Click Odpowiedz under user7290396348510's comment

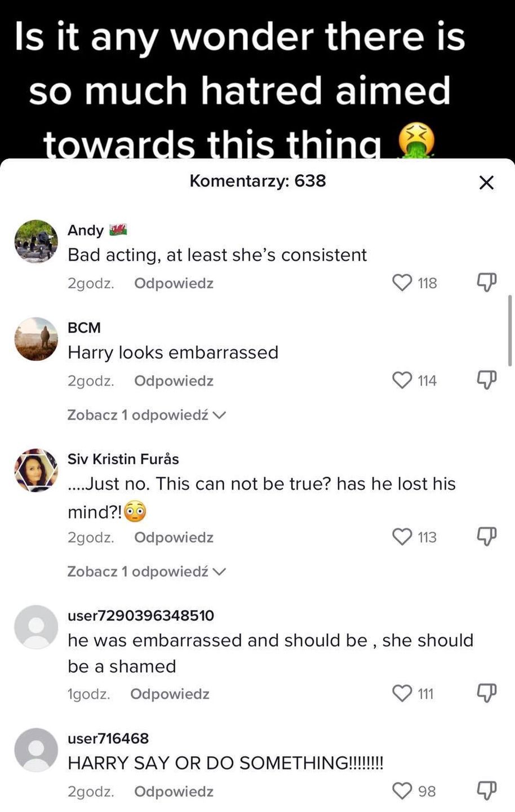[x=170, y=694]
